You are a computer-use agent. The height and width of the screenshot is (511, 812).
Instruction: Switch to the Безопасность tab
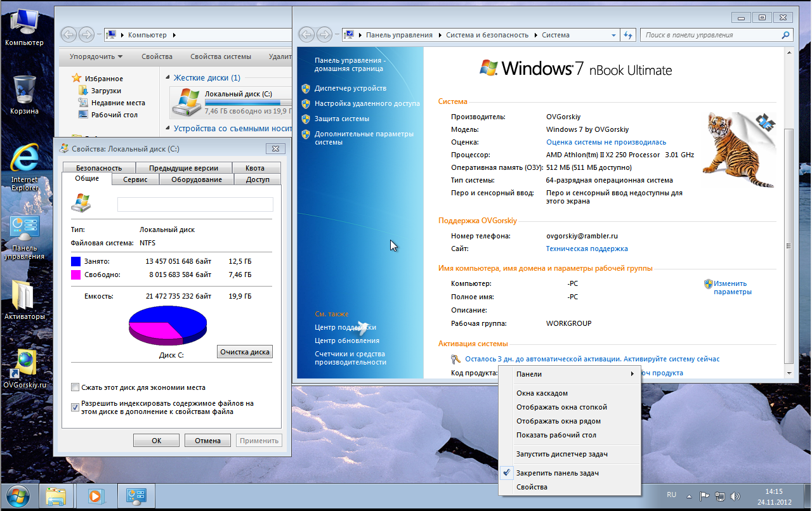99,168
